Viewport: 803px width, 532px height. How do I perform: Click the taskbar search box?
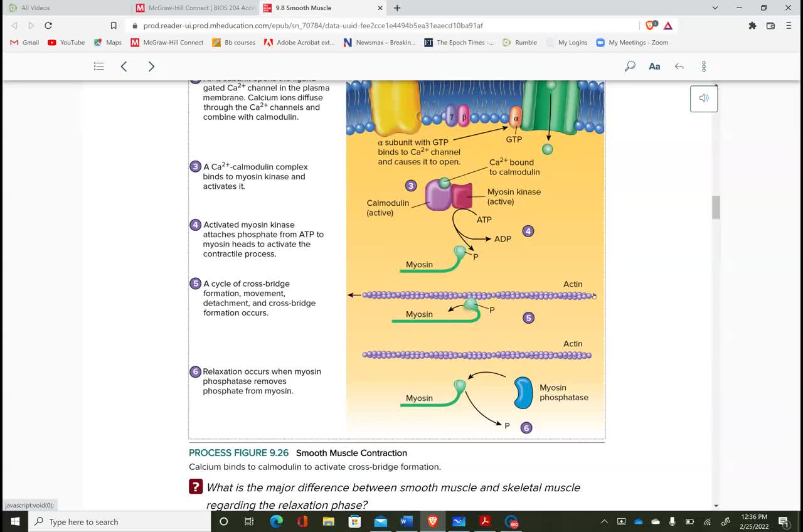point(120,521)
